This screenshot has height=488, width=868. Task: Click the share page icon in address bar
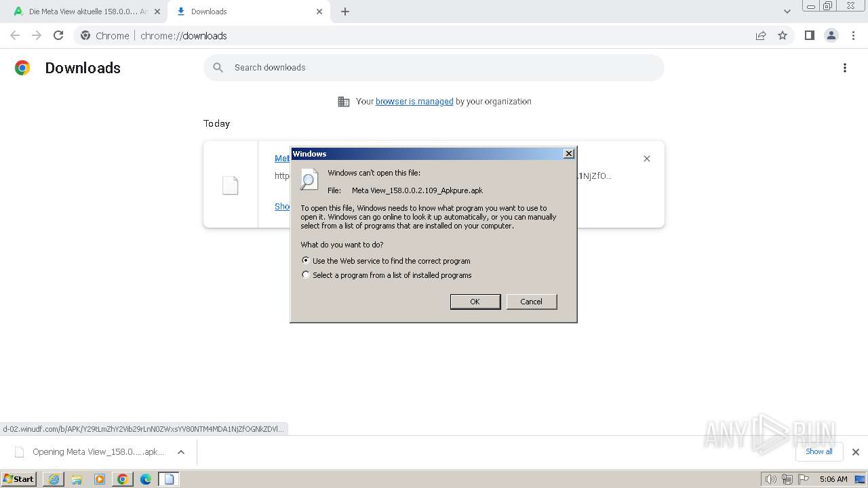click(x=761, y=35)
